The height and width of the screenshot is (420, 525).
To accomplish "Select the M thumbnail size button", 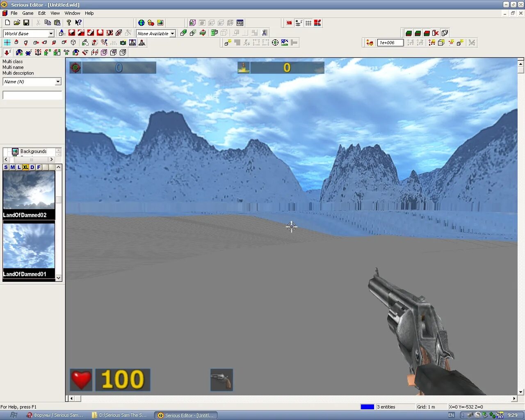I will [x=12, y=167].
